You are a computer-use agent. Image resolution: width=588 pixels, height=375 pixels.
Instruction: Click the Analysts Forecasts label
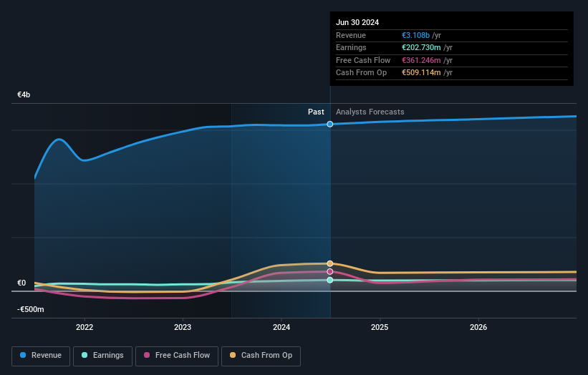click(x=370, y=112)
